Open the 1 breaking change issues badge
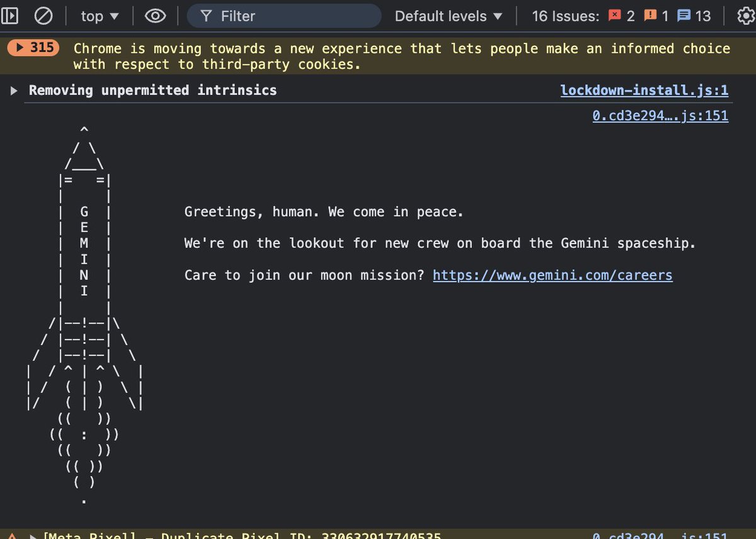The height and width of the screenshot is (539, 756). pos(656,16)
